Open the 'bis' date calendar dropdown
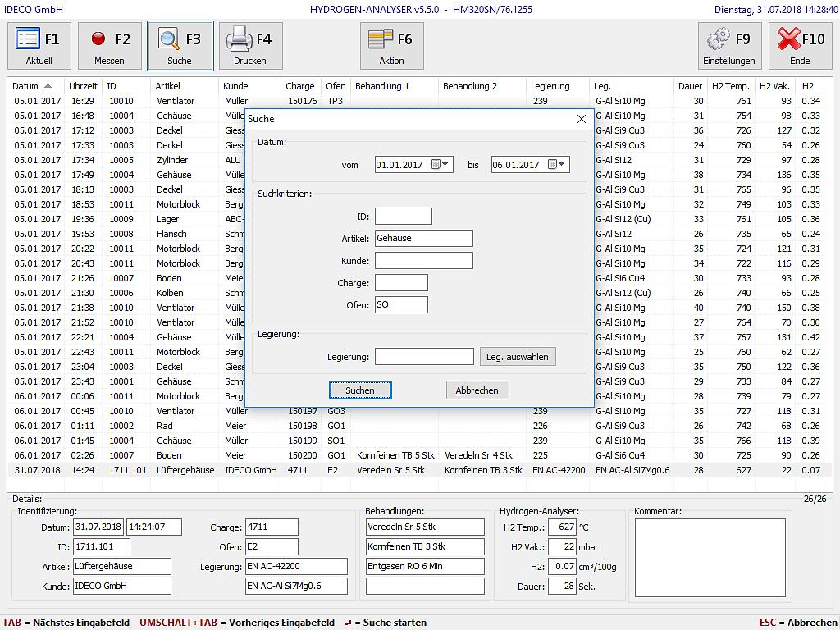The image size is (840, 630). 558,165
